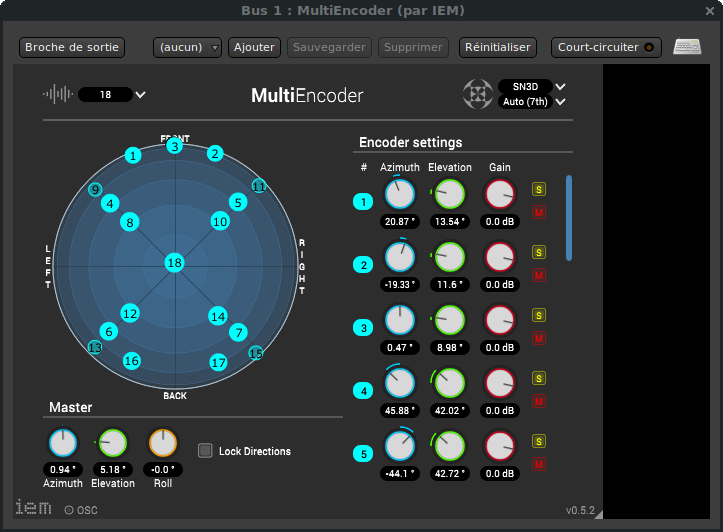Select source 17 in the sphere panner

[218, 362]
